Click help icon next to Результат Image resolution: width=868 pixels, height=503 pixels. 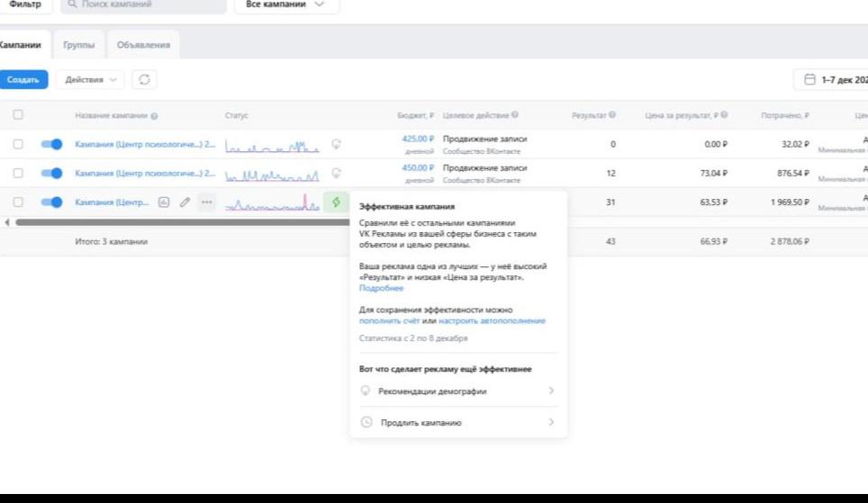[x=612, y=115]
